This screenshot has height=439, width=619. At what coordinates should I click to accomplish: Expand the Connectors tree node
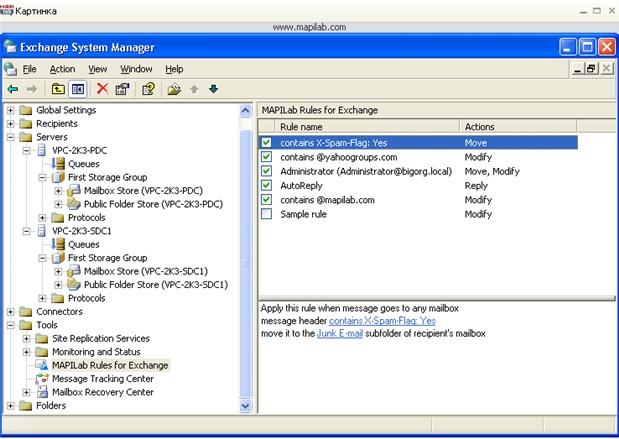point(11,311)
